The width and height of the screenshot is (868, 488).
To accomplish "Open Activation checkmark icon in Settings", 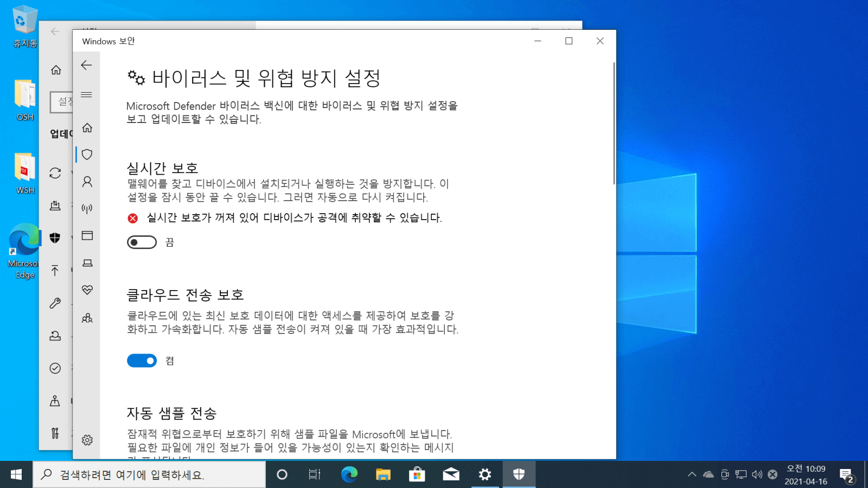I will point(55,368).
